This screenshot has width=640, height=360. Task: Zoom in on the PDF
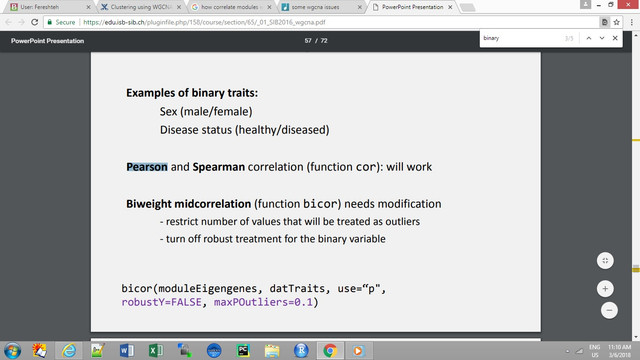point(605,289)
